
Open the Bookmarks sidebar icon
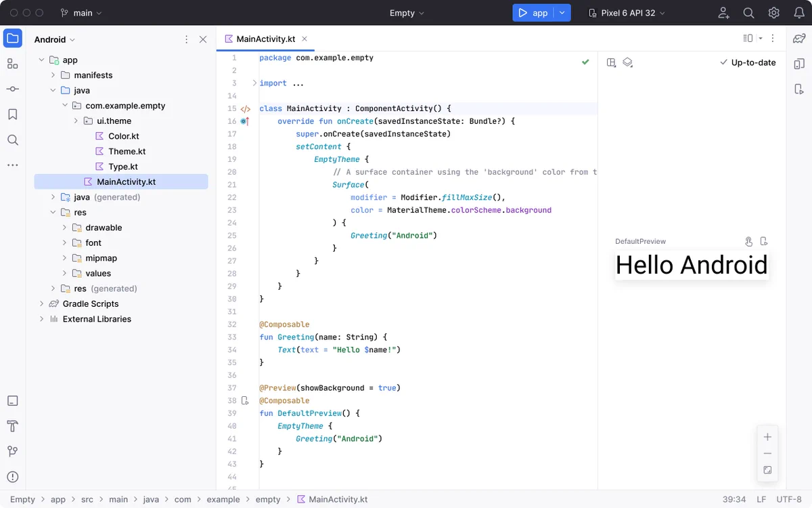pos(13,114)
